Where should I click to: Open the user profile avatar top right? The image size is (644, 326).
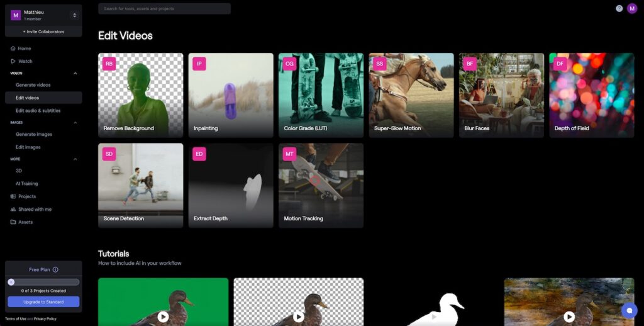click(x=631, y=8)
